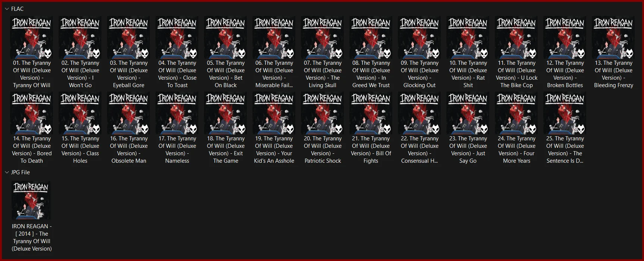Collapse the FLAC group chevron

click(x=7, y=9)
